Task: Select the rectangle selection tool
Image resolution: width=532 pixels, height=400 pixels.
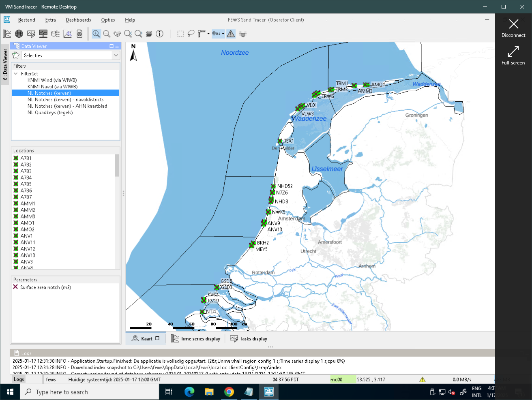Action: (x=180, y=34)
